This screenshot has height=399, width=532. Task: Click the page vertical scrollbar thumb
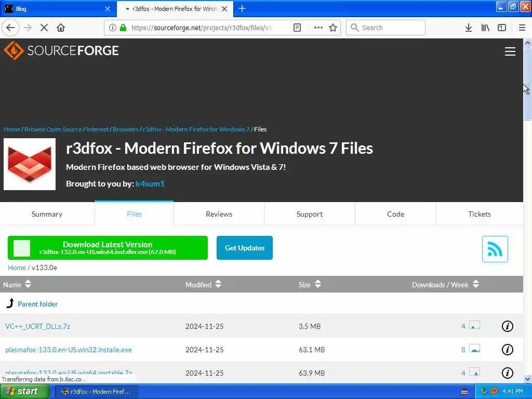pos(527,83)
